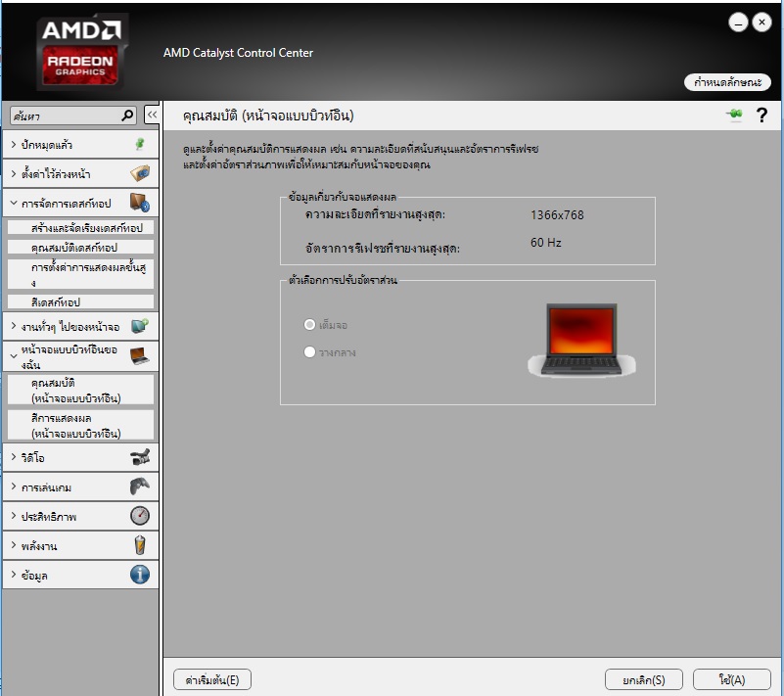Select the เต็มจอ radio button
The image size is (784, 696).
[x=309, y=324]
